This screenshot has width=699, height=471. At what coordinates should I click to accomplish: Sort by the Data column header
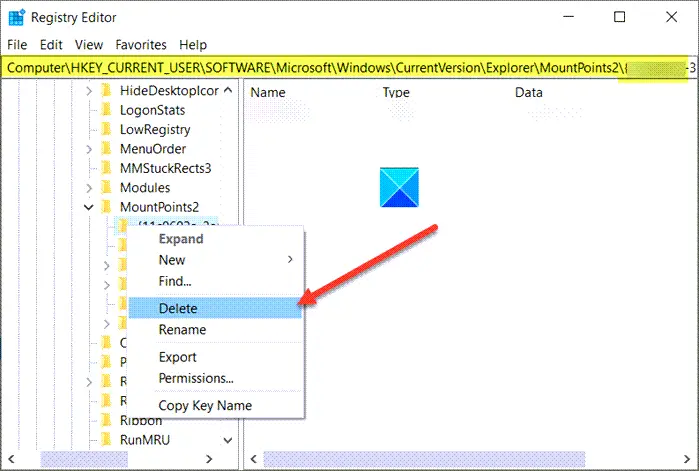coord(529,92)
